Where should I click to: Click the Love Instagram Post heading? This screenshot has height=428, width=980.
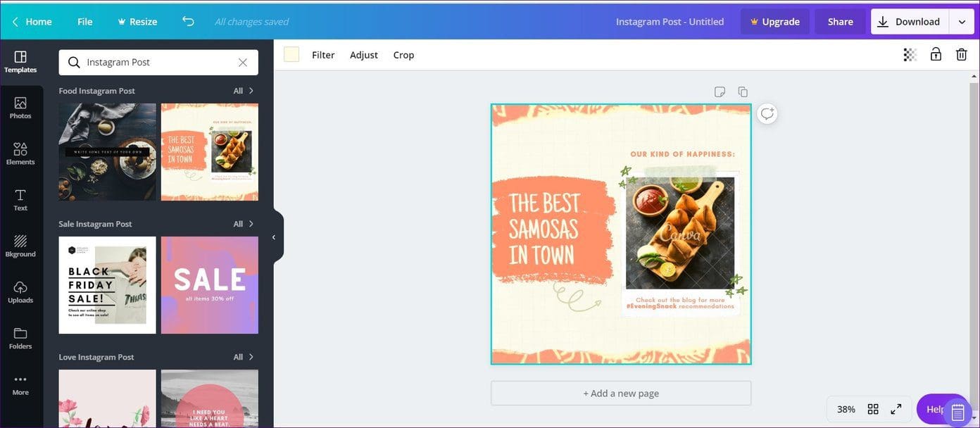click(x=96, y=357)
